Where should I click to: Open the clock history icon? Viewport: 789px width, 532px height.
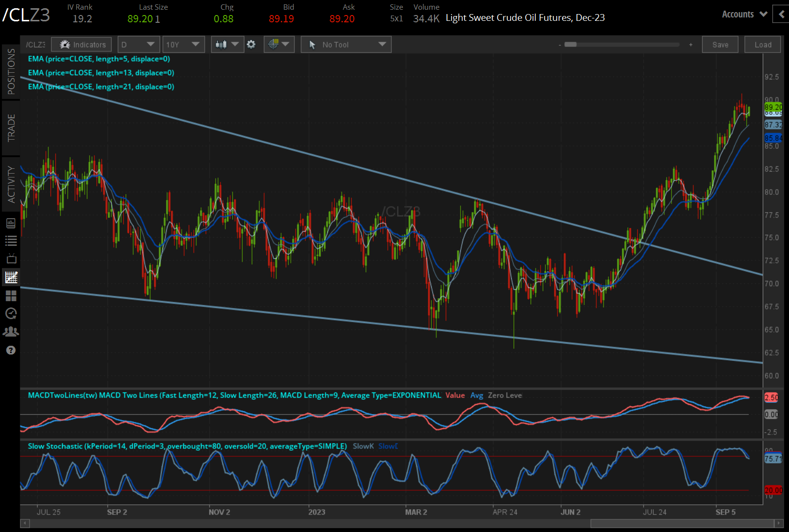pos(11,314)
